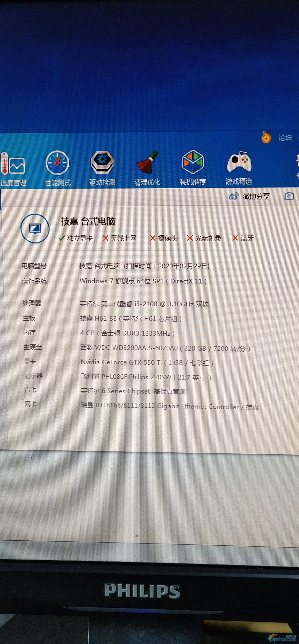
Task: Open 清理优化 cleanup broom
Action: point(147,168)
